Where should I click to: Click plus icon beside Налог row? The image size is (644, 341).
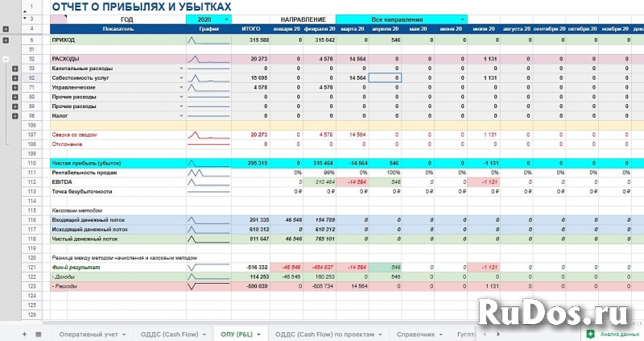(16, 116)
